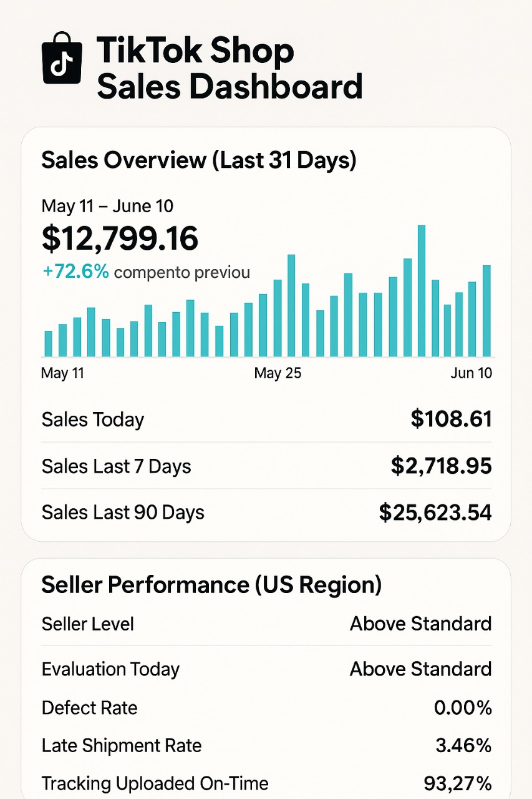Image resolution: width=532 pixels, height=799 pixels.
Task: Open the Seller Performance (US Region) heading
Action: pos(211,585)
